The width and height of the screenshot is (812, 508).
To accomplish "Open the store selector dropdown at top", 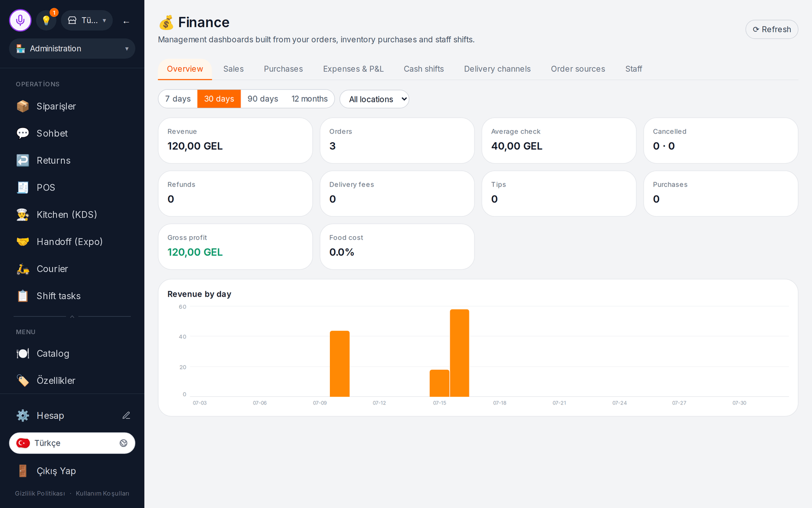I will (87, 20).
